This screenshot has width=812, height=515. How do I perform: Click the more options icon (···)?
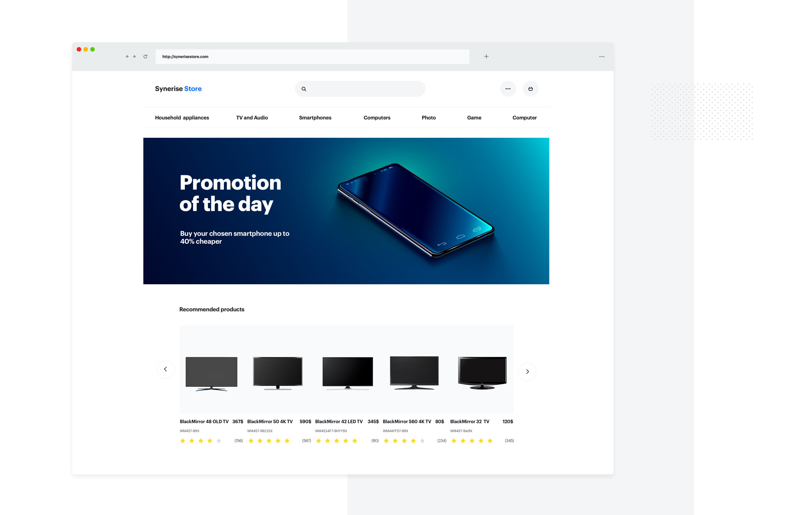coord(508,89)
